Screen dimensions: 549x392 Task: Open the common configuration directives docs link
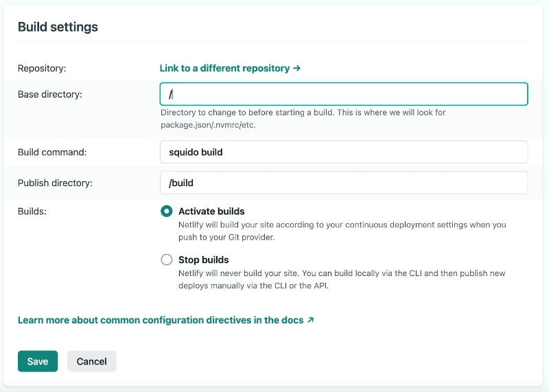[161, 320]
